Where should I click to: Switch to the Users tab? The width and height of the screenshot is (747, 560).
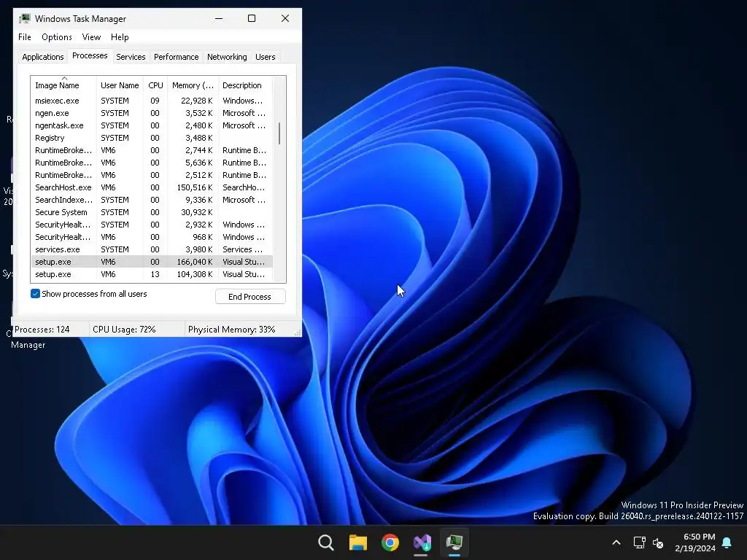[x=266, y=57]
